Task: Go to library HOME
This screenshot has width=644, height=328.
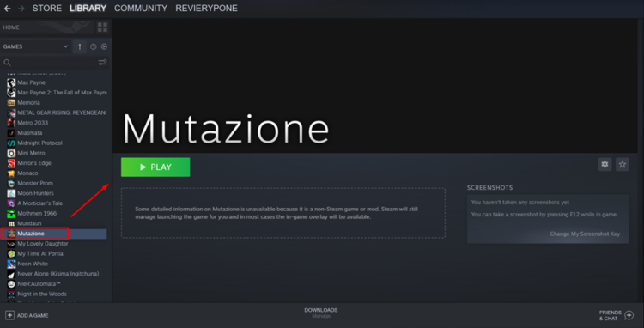Action: 11,27
